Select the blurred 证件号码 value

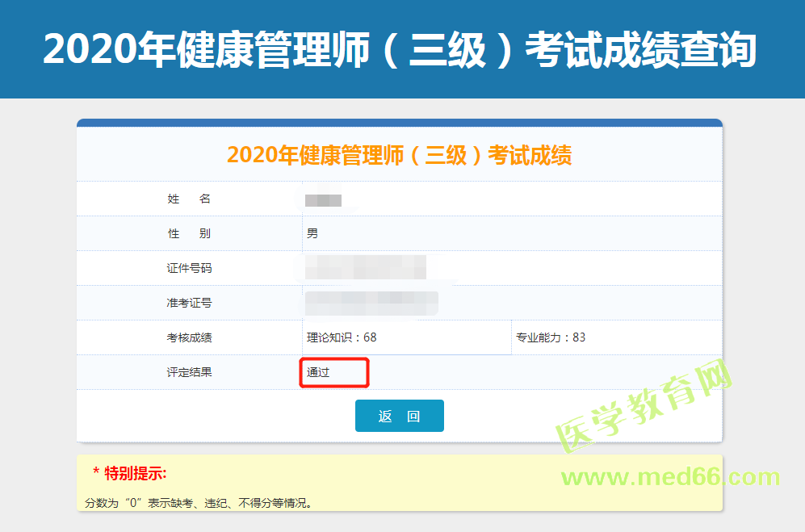pos(366,267)
